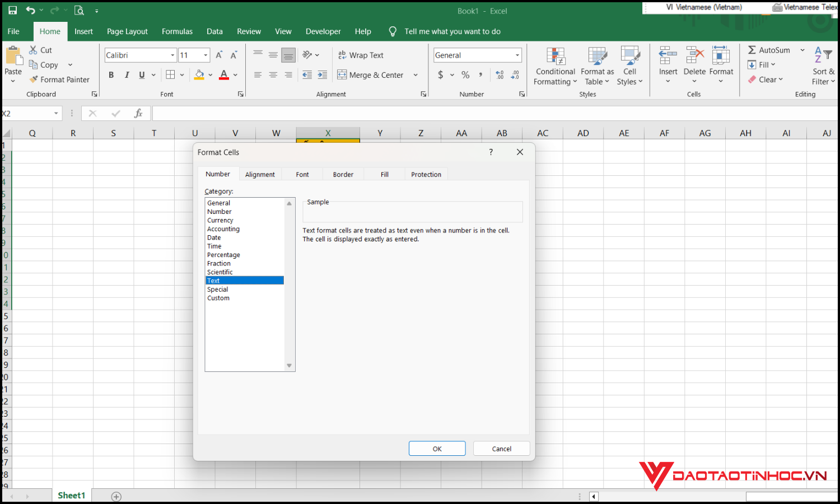This screenshot has width=840, height=504.
Task: Click the Increase Font Size icon
Action: (x=219, y=55)
